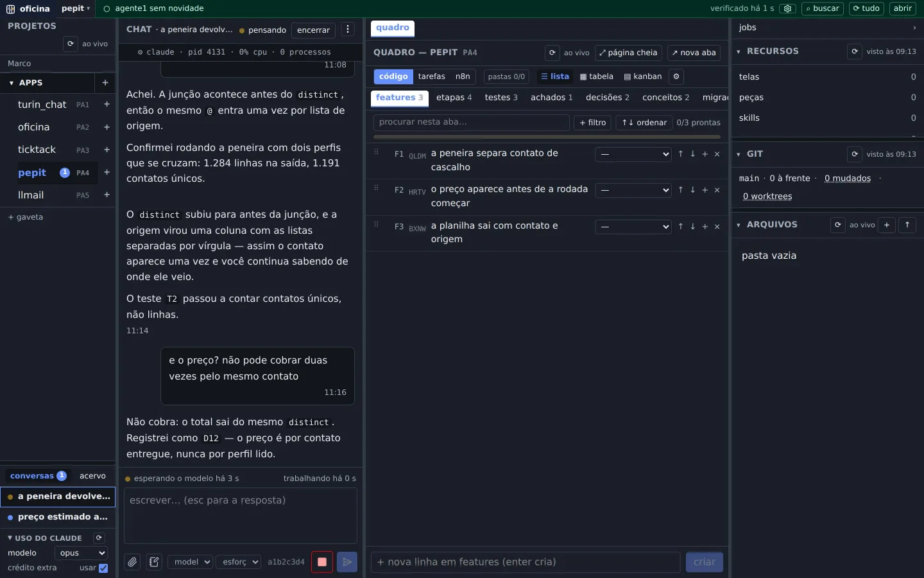This screenshot has width=924, height=578.
Task: Click the features progress bar
Action: point(547,137)
